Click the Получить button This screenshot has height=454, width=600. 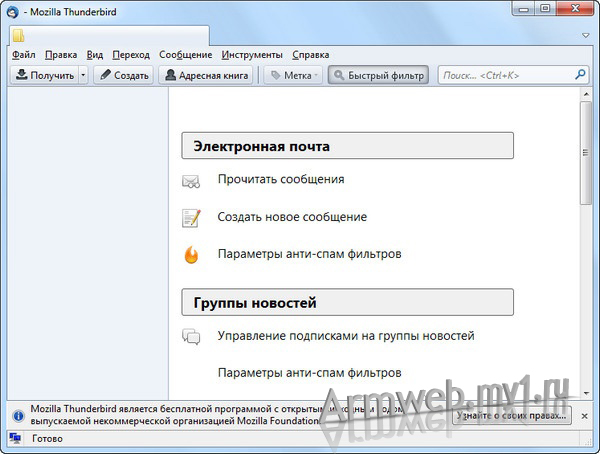[44, 75]
